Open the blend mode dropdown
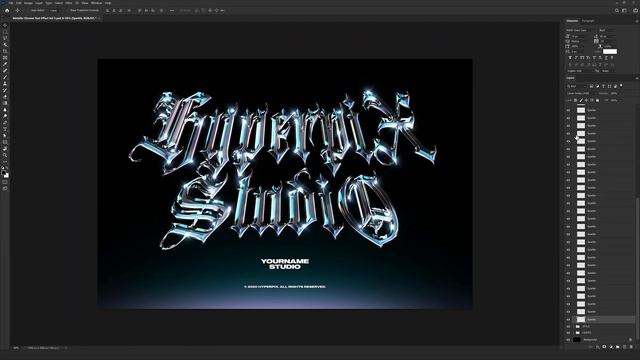Screen dimensions: 640x360 coord(581,93)
